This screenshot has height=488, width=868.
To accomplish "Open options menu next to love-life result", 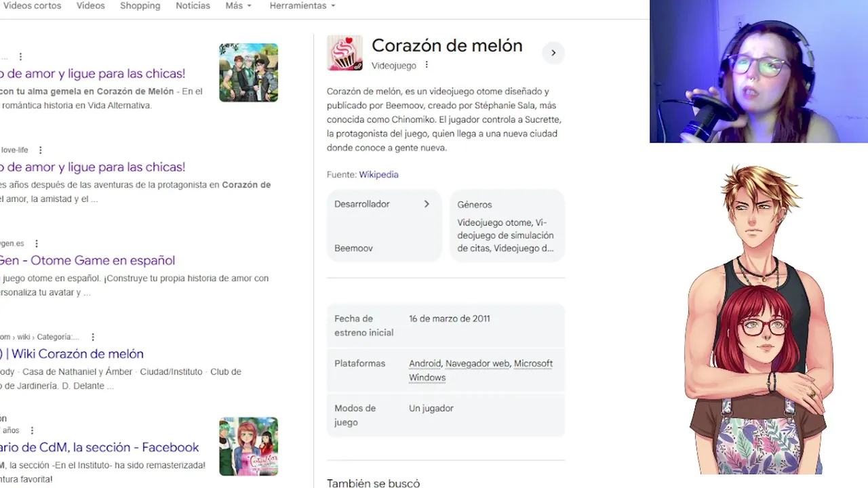I will pos(40,150).
